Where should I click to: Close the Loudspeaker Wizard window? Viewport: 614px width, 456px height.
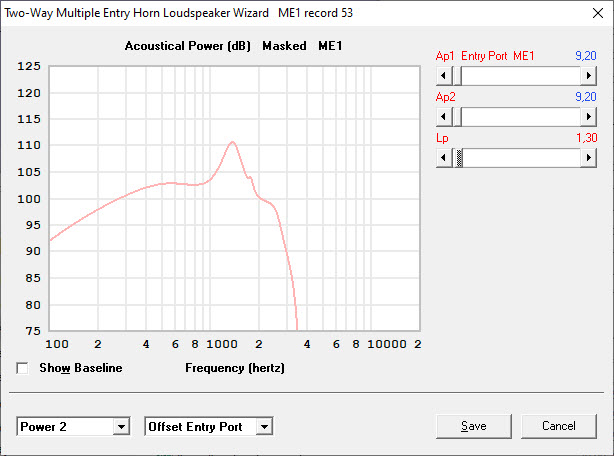click(598, 13)
